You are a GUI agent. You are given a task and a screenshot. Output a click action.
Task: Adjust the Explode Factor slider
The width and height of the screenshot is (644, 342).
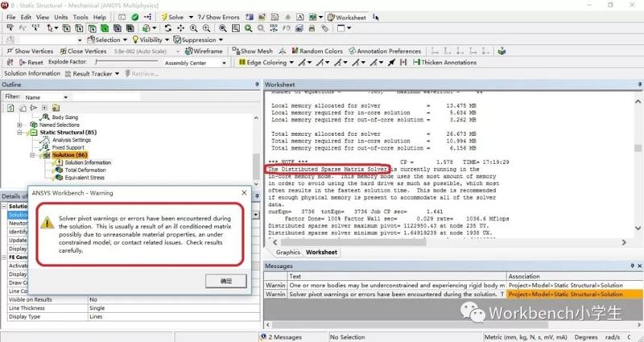point(126,62)
